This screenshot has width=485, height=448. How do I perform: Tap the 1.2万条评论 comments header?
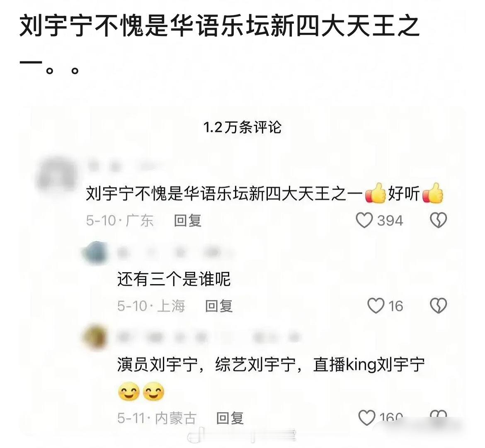[x=243, y=127]
